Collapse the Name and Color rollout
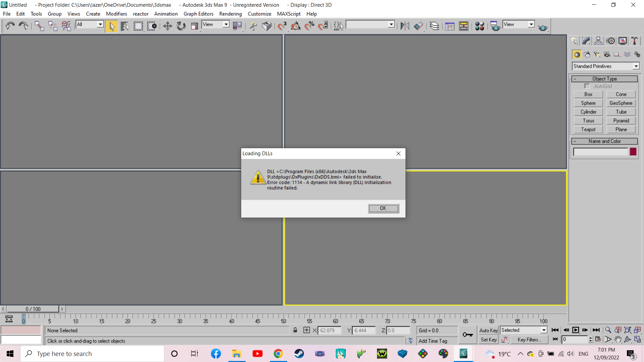The height and width of the screenshot is (362, 644). tap(604, 141)
